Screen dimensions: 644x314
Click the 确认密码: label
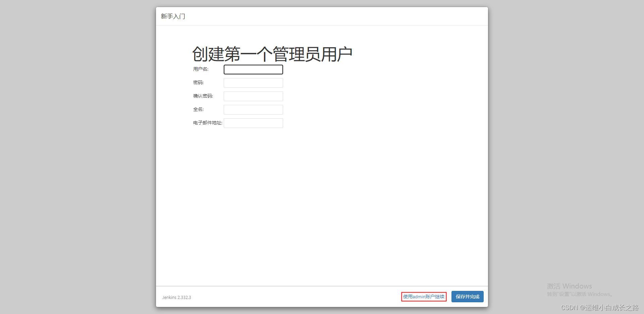click(203, 96)
